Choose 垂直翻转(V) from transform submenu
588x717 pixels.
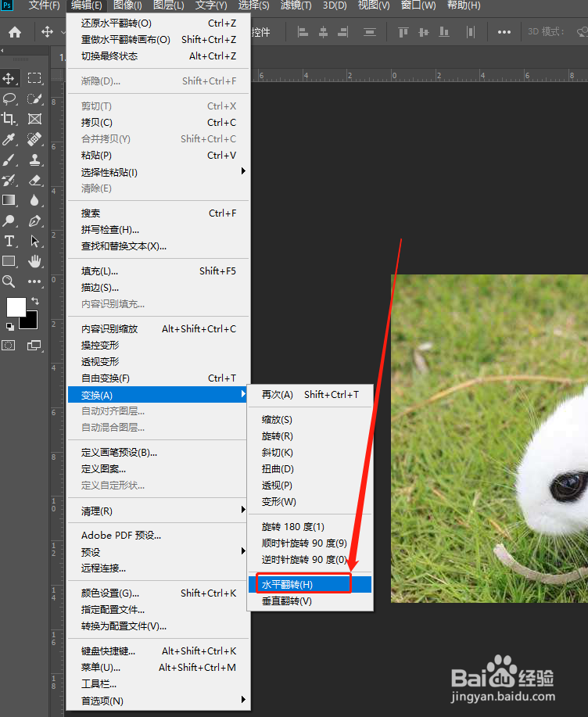310,600
